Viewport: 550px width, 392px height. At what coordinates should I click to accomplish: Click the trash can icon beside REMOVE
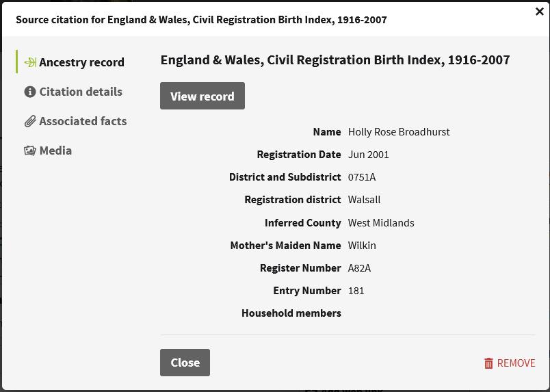click(x=488, y=363)
